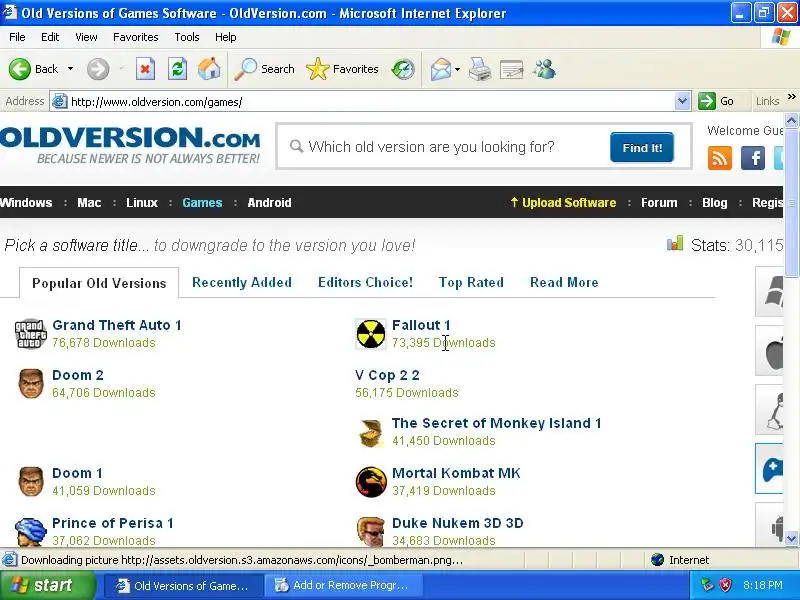The width and height of the screenshot is (800, 600).
Task: Open the Tools menu
Action: (x=187, y=37)
